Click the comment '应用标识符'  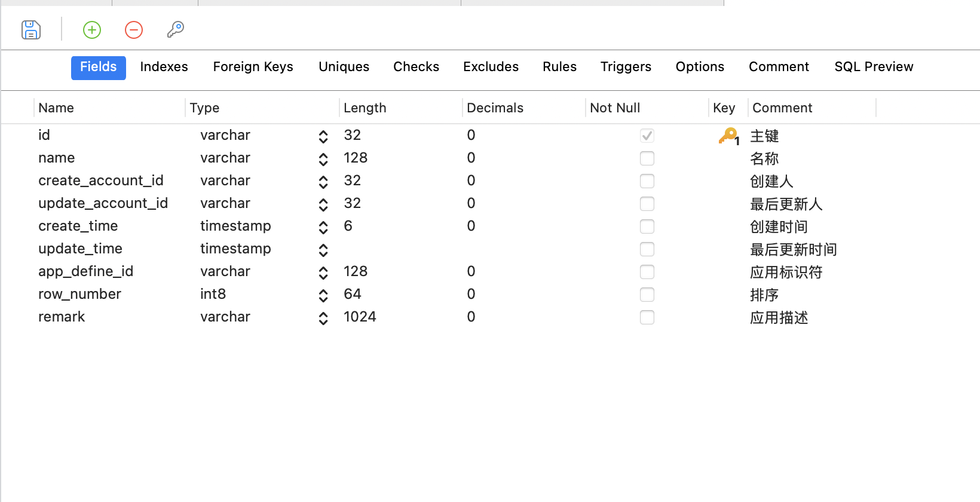click(x=786, y=273)
